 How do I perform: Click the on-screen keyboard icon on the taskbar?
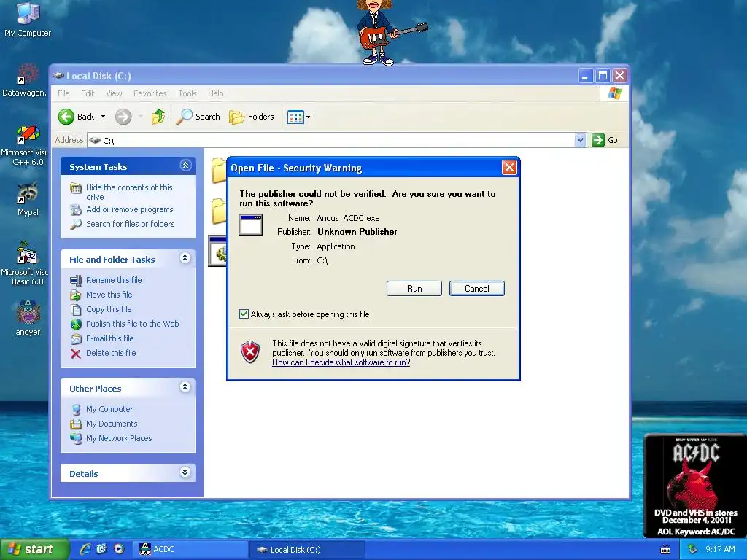coord(665,550)
